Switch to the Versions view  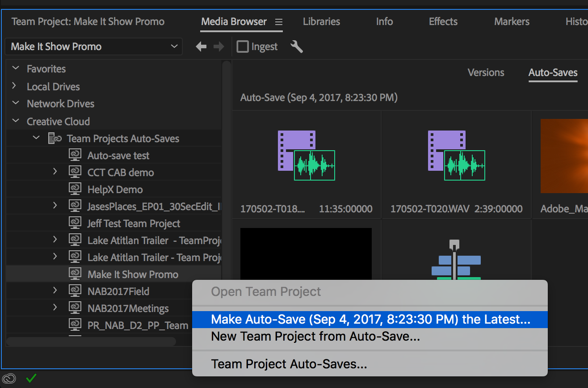[486, 72]
